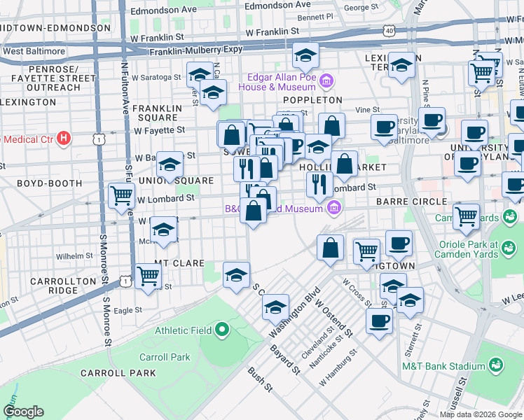Click the grocery cart marker near Camden Yards
Image resolution: width=524 pixels, height=420 pixels.
(466, 217)
